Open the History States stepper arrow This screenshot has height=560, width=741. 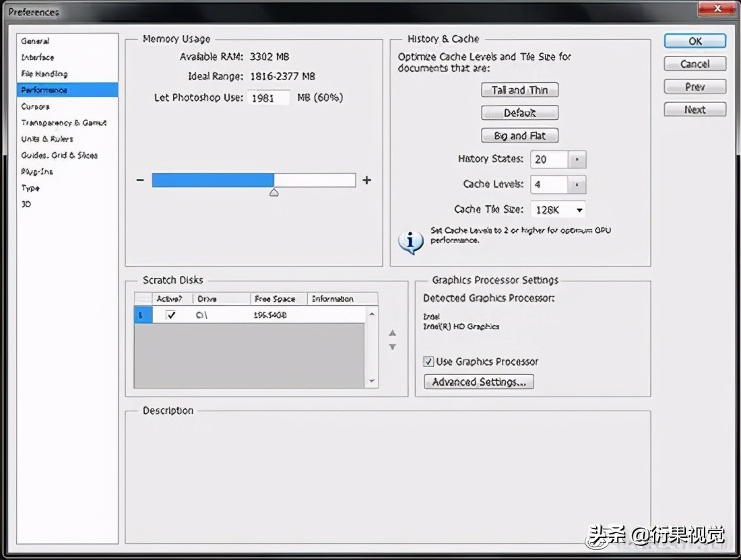(x=578, y=160)
